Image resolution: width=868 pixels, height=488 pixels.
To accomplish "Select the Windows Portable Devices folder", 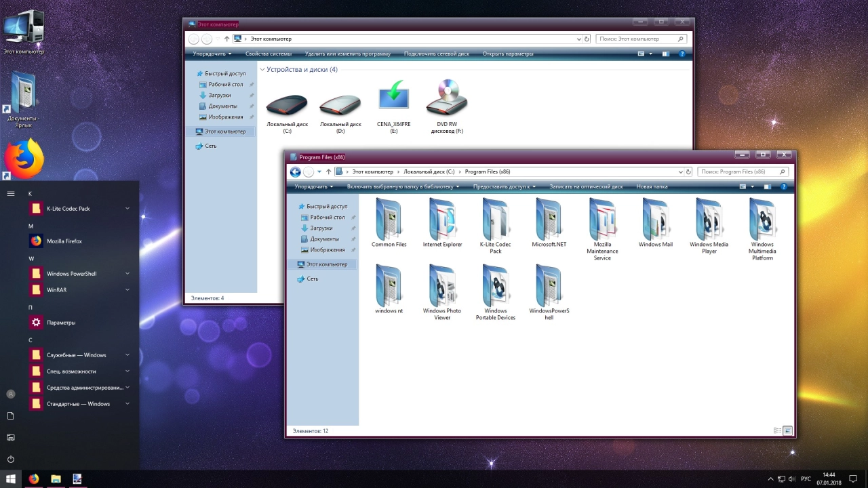I will pyautogui.click(x=496, y=293).
